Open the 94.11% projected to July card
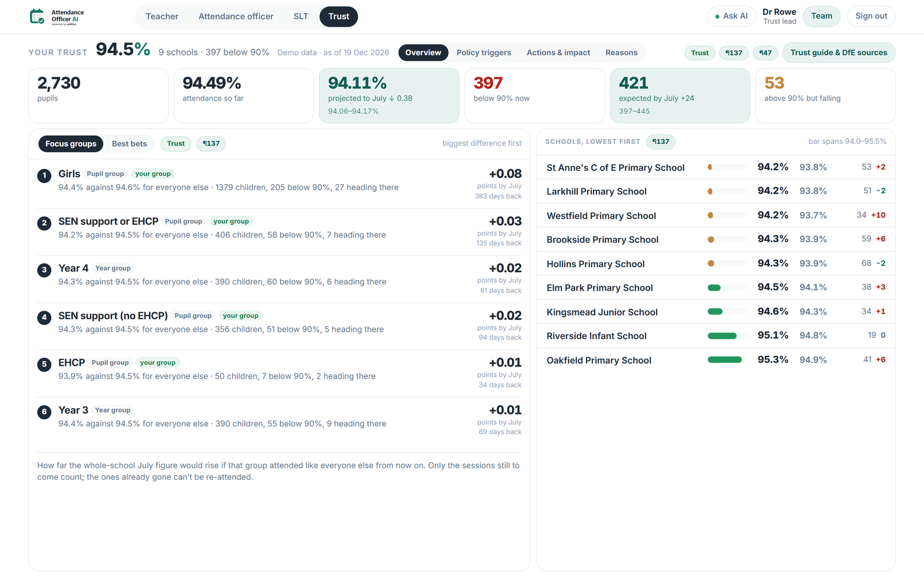Viewport: 924px width, 578px height. click(389, 95)
